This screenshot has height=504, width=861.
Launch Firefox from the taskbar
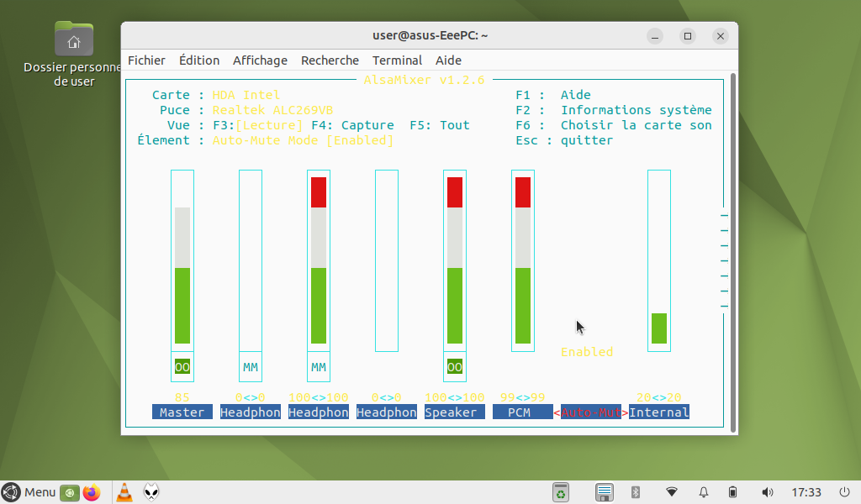click(92, 492)
